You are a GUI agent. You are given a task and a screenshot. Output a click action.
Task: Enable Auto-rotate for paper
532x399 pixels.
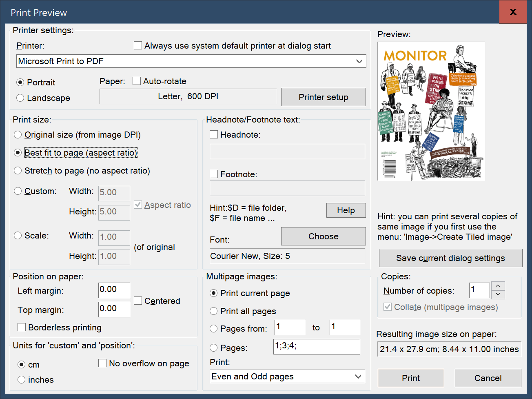tap(137, 80)
